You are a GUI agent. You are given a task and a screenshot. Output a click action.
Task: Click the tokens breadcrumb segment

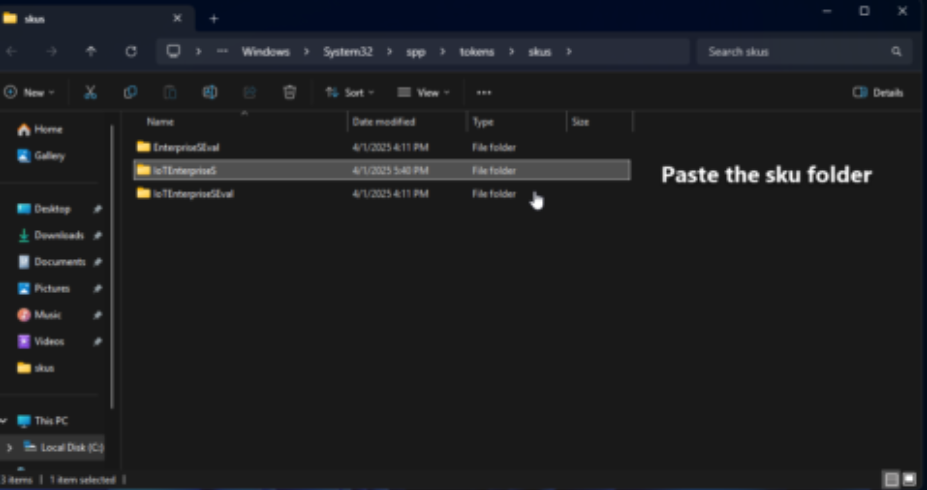tap(478, 51)
